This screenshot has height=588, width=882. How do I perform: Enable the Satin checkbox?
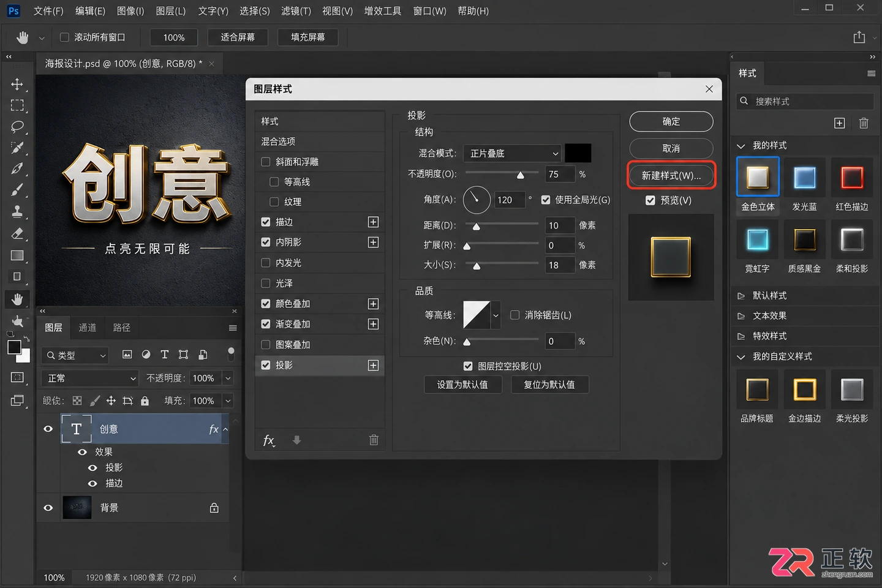point(266,283)
